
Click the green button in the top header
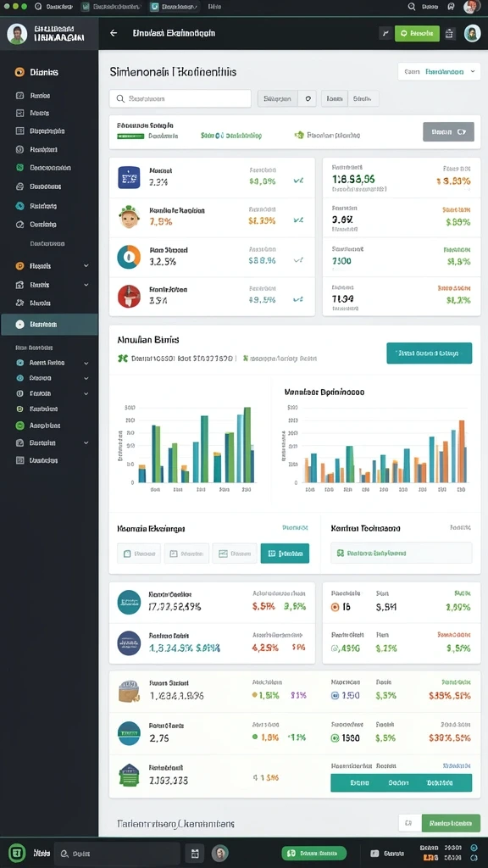417,33
